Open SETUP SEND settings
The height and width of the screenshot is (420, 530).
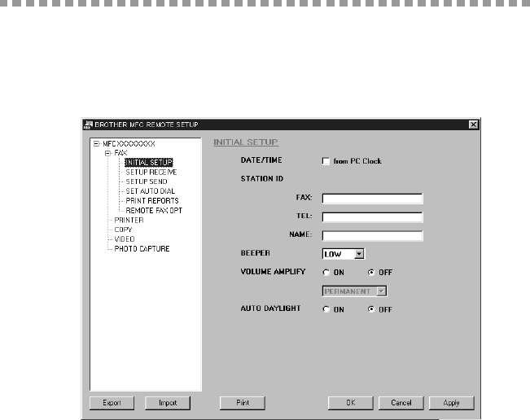click(x=147, y=182)
